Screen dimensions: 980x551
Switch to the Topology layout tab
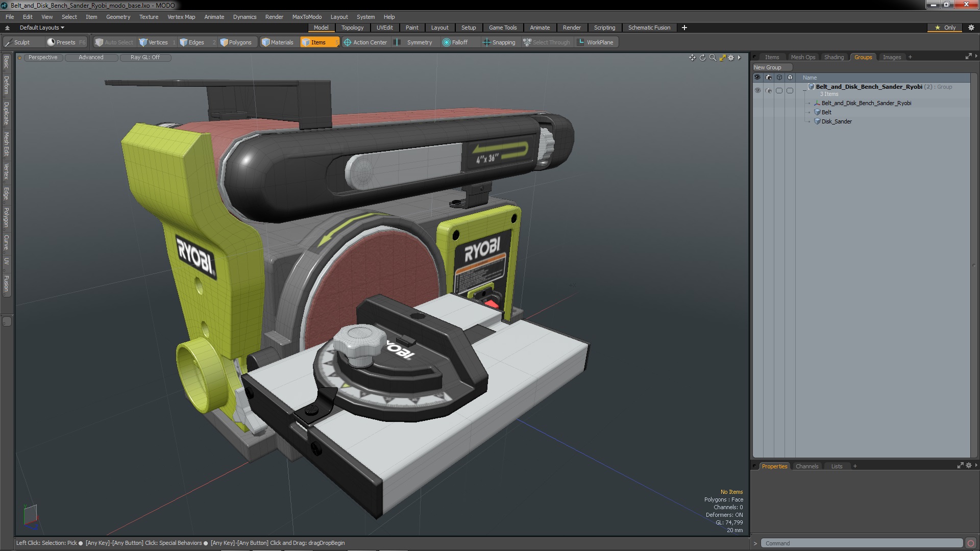point(352,28)
